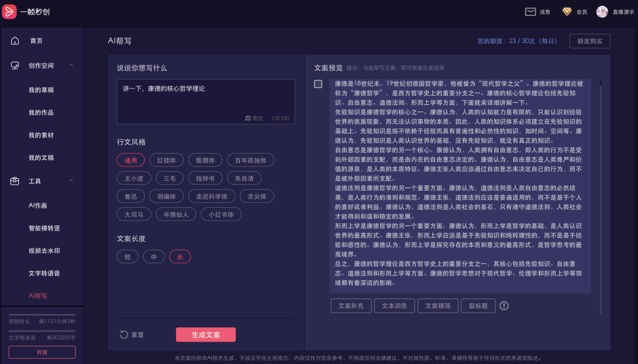Screen dimensions: 638x364
Task: Click the 生成文案 button
Action: (x=206, y=335)
